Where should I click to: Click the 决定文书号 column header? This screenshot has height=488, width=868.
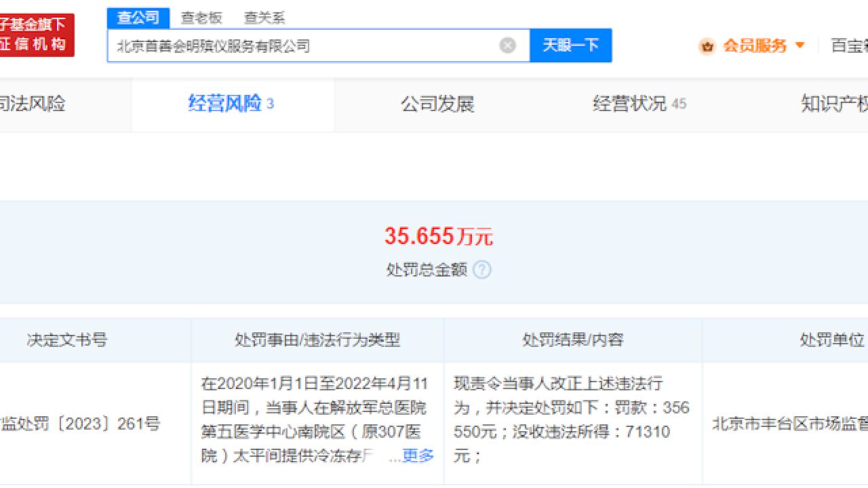pos(67,340)
